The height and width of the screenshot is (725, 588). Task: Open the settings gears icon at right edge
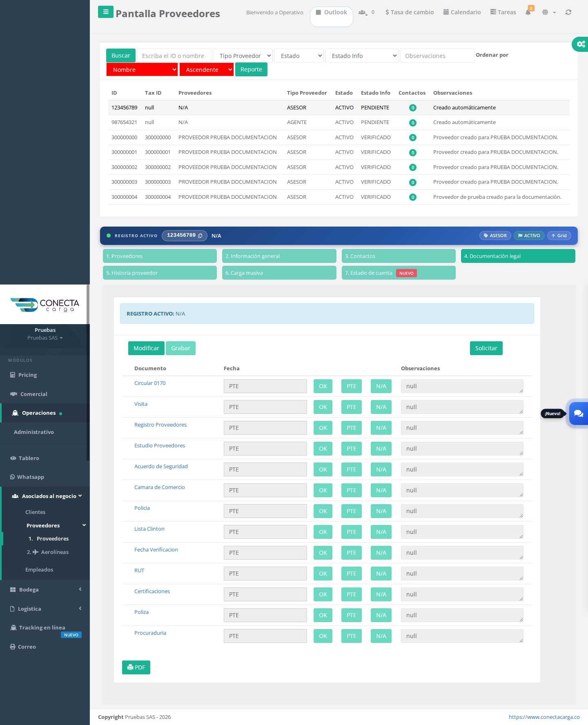click(x=581, y=44)
